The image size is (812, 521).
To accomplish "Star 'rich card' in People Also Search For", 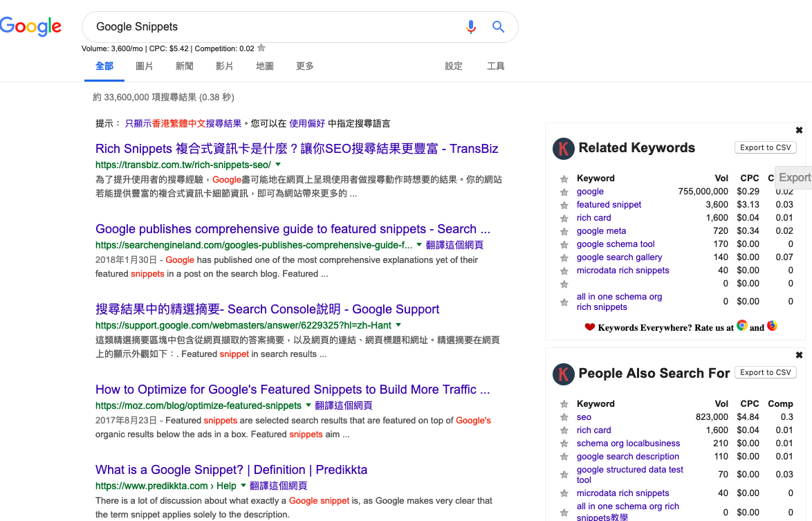I will pyautogui.click(x=564, y=430).
